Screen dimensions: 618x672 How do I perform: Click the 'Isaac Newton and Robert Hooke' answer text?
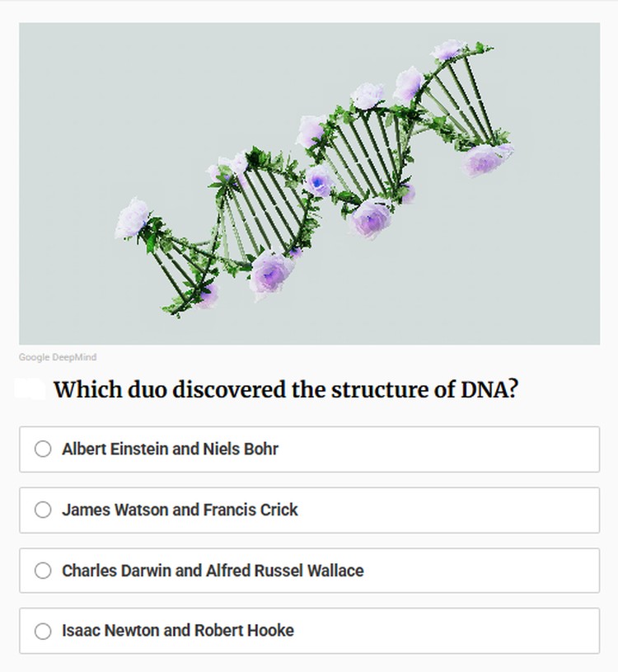pyautogui.click(x=178, y=631)
